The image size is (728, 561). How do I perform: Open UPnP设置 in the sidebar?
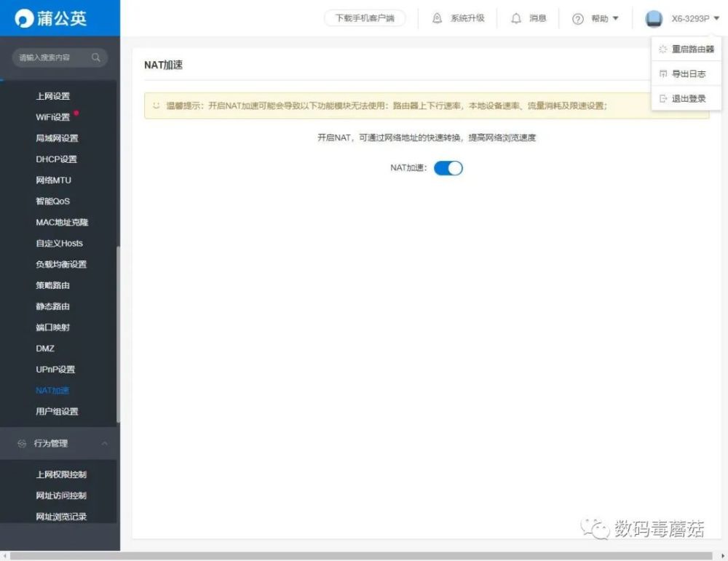[x=55, y=370]
